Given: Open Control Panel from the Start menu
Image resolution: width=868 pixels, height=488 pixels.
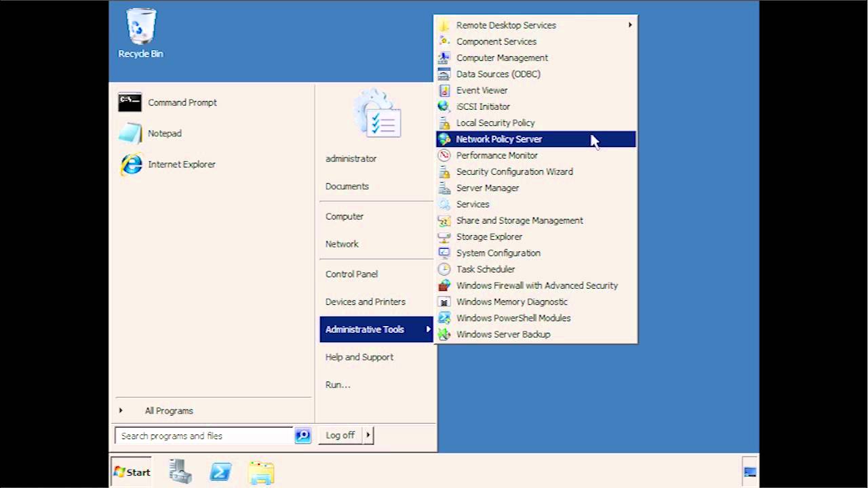Looking at the screenshot, I should pyautogui.click(x=351, y=274).
